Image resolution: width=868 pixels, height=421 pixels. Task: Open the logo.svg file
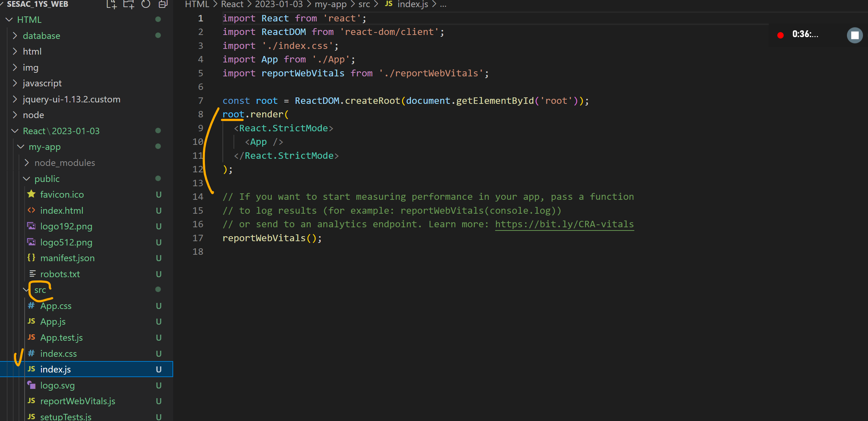pos(57,385)
